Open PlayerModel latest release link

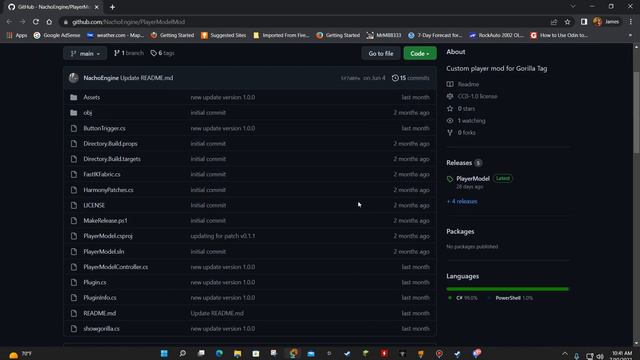click(x=473, y=179)
